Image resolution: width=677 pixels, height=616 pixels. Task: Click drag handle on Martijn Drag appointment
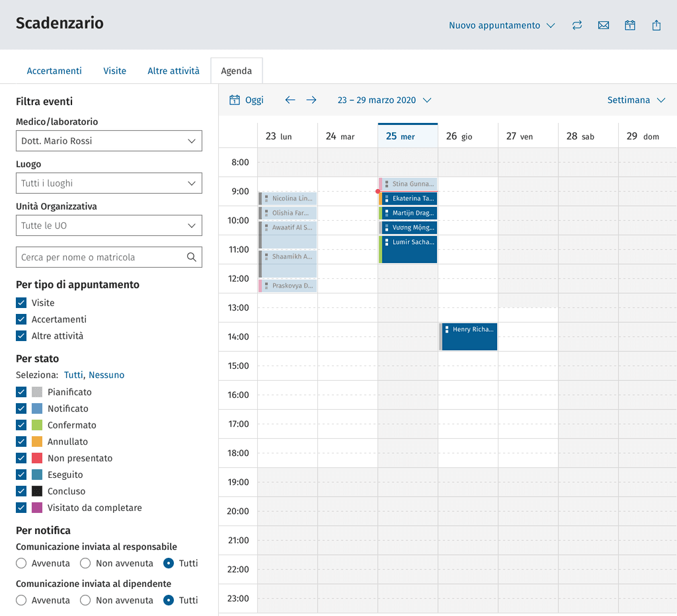point(386,213)
